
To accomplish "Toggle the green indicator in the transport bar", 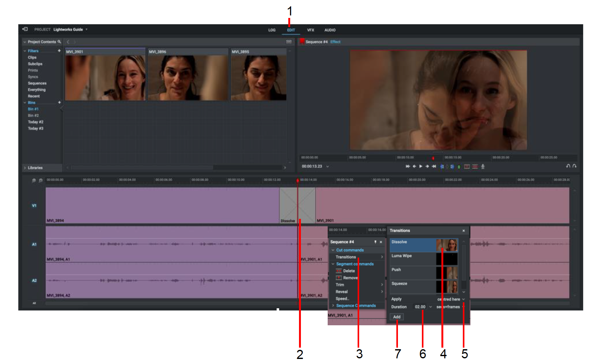I will pyautogui.click(x=459, y=167).
